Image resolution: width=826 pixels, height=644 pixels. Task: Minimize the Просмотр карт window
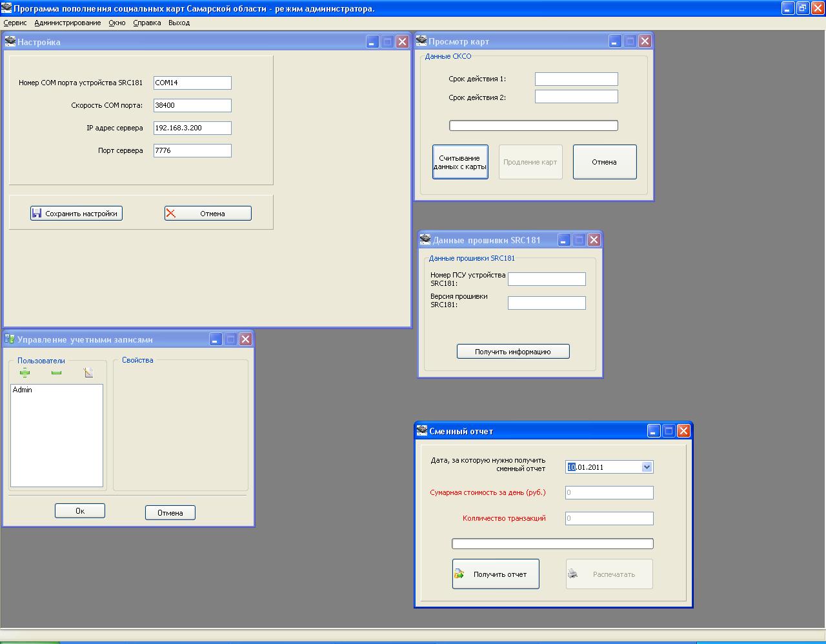(614, 41)
